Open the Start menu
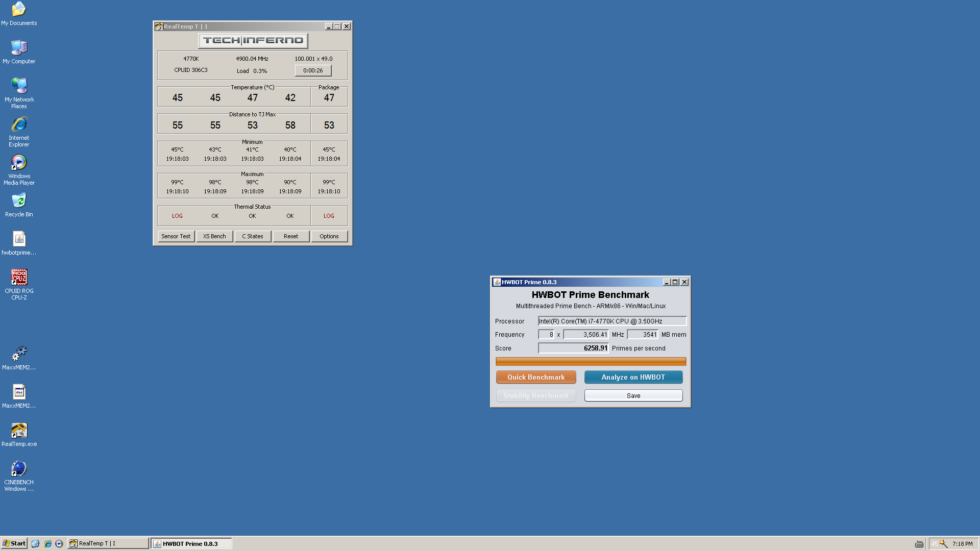Viewport: 980px width, 551px height. coord(14,543)
